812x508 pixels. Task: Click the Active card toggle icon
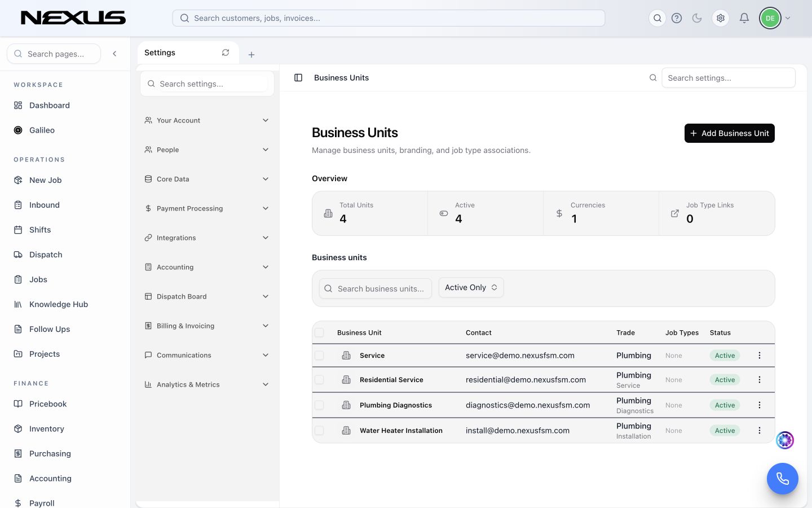(444, 213)
